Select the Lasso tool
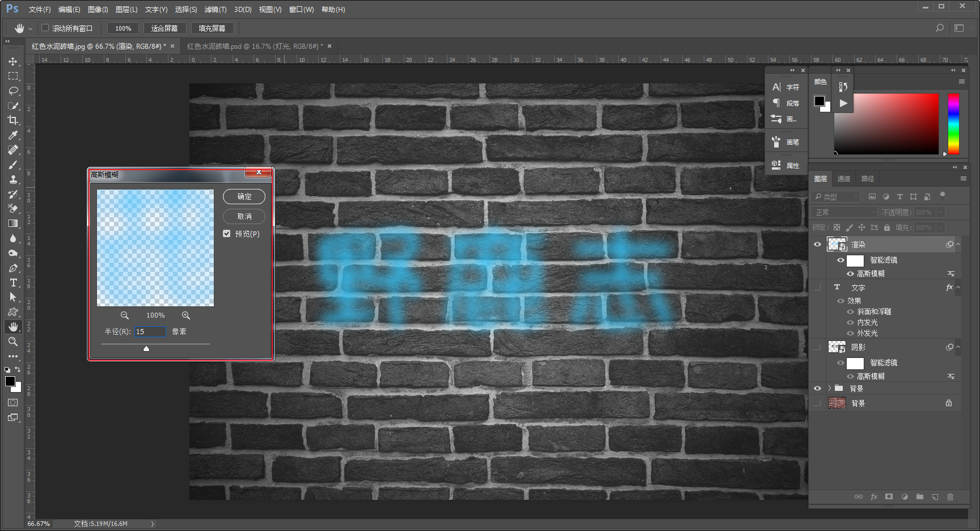 [x=13, y=91]
